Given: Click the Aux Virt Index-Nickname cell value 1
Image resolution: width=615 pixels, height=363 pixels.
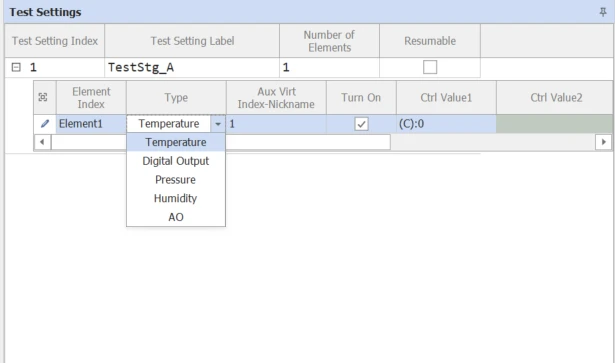Looking at the screenshot, I should pyautogui.click(x=276, y=124).
